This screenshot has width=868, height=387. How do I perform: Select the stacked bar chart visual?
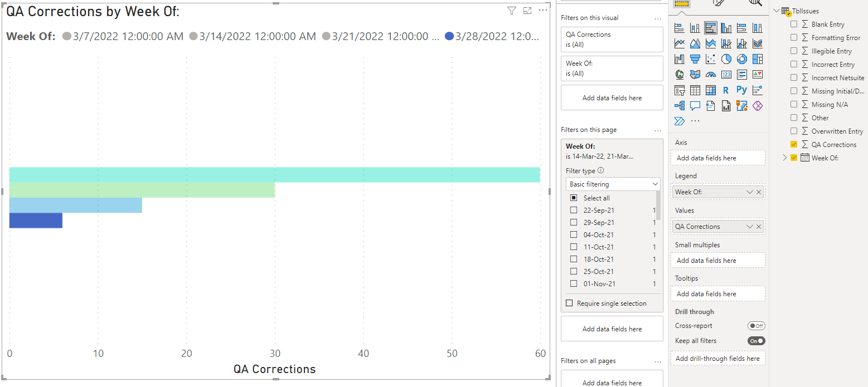click(x=680, y=28)
